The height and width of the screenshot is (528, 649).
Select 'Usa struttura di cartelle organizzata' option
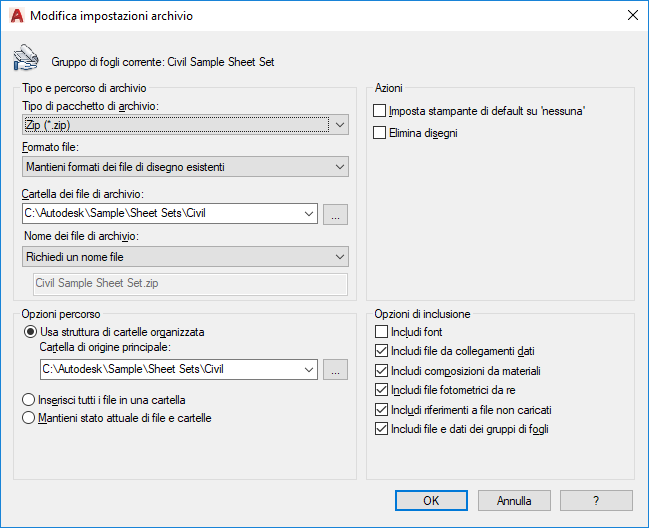[x=30, y=331]
